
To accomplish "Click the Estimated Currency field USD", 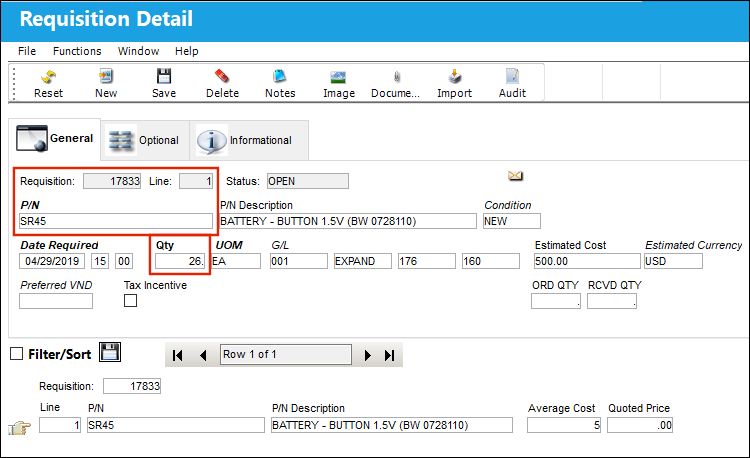I will click(673, 261).
